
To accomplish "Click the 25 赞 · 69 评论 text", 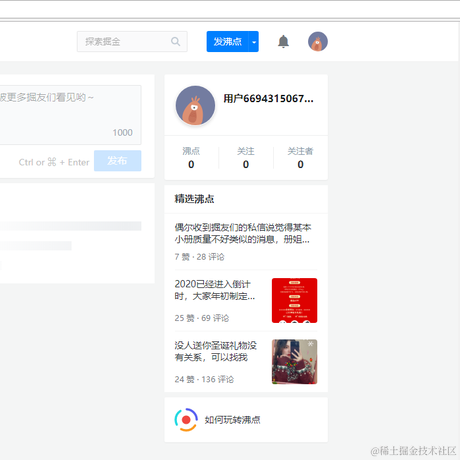I will tap(202, 318).
